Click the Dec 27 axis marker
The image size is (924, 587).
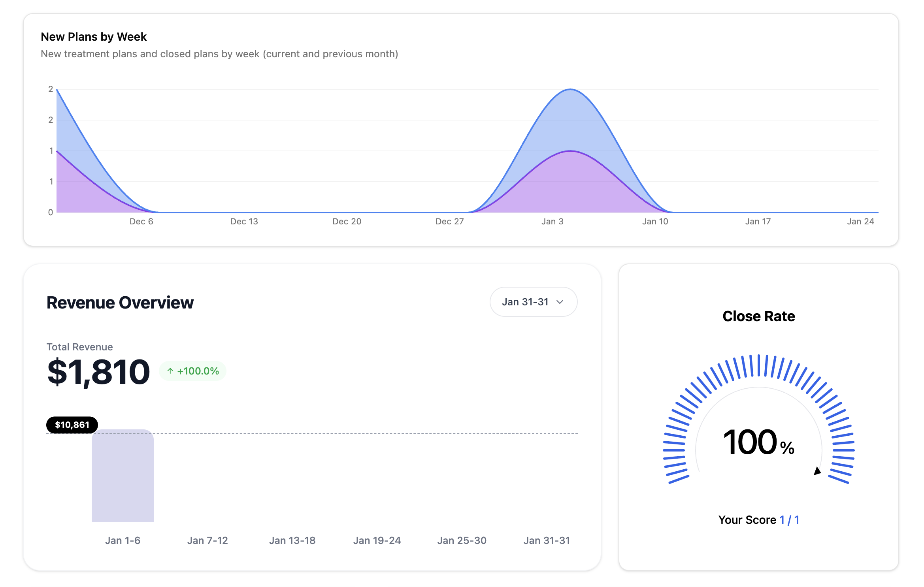pyautogui.click(x=449, y=221)
